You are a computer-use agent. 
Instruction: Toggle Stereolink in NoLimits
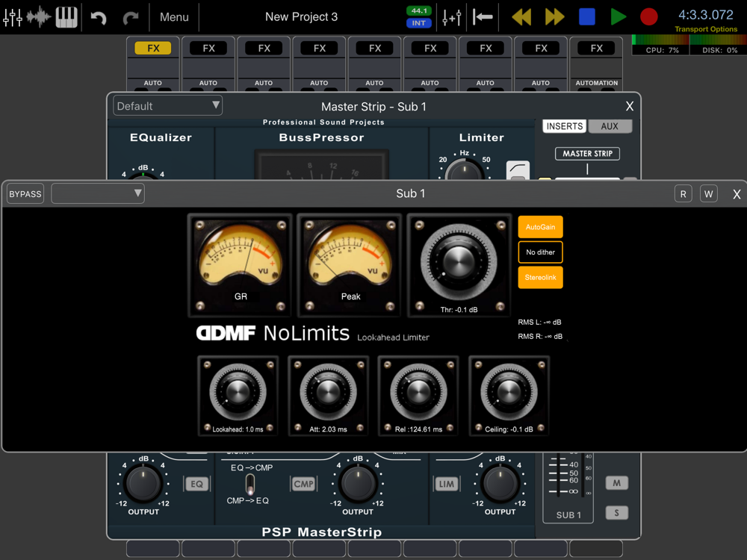click(x=540, y=278)
